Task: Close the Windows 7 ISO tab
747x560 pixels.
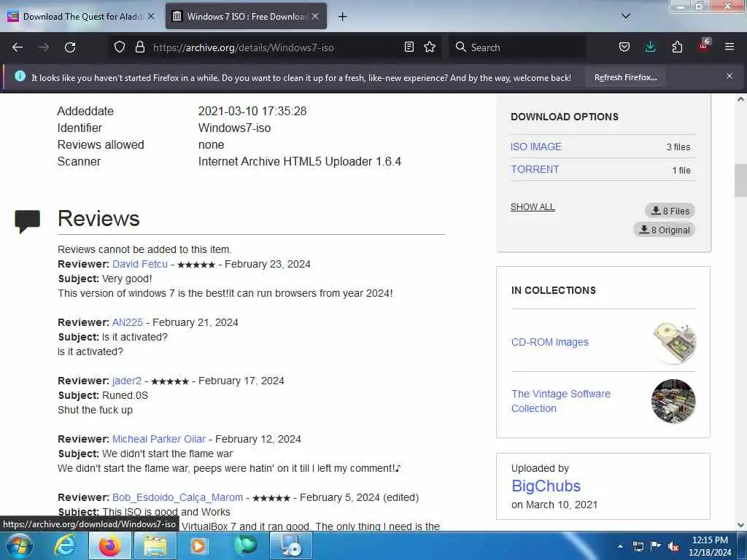Action: click(315, 16)
